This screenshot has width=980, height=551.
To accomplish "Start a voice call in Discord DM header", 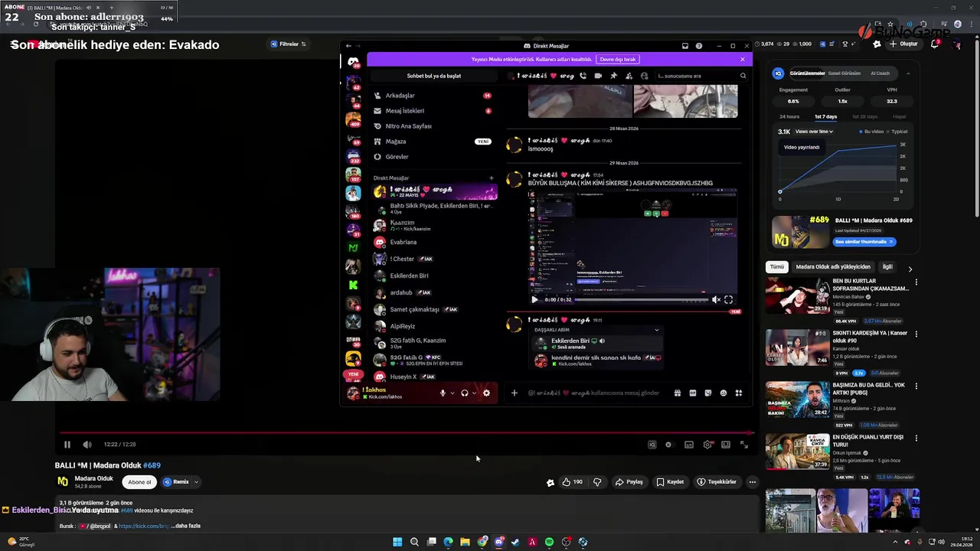I will pyautogui.click(x=583, y=76).
